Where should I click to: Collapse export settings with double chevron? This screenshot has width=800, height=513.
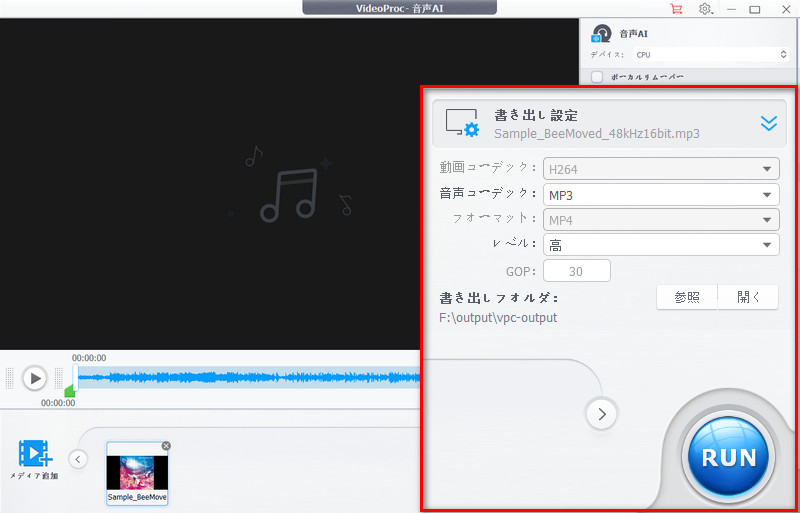(768, 123)
